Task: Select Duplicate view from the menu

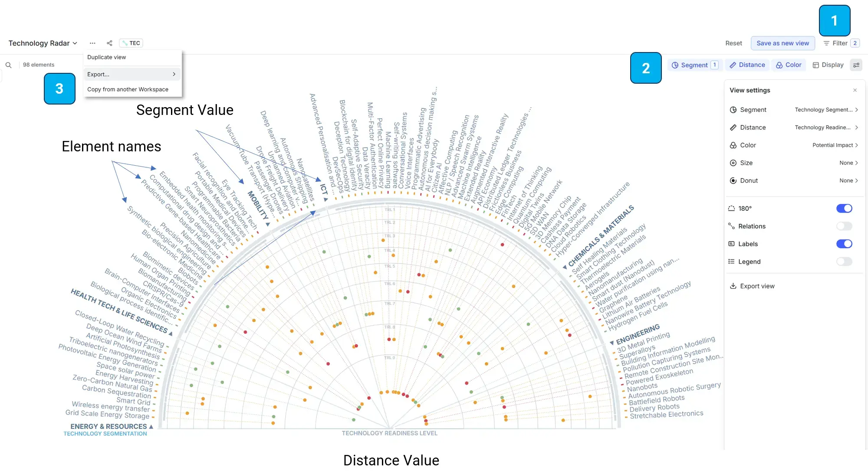Action: pos(107,57)
